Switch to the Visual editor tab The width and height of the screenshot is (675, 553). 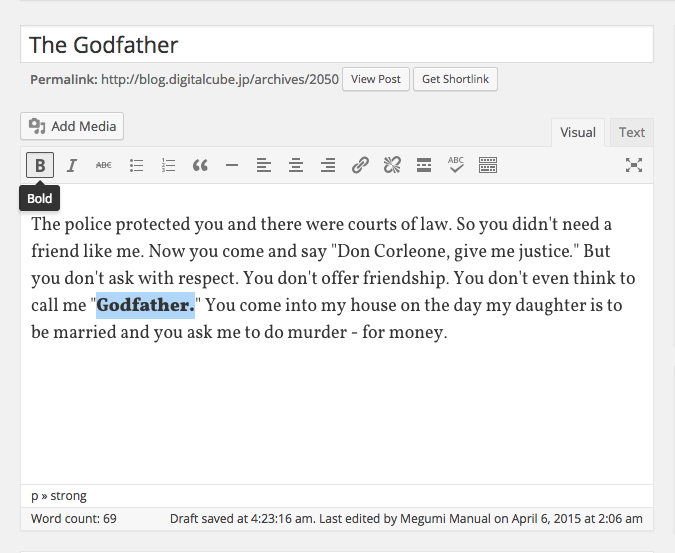coord(578,132)
